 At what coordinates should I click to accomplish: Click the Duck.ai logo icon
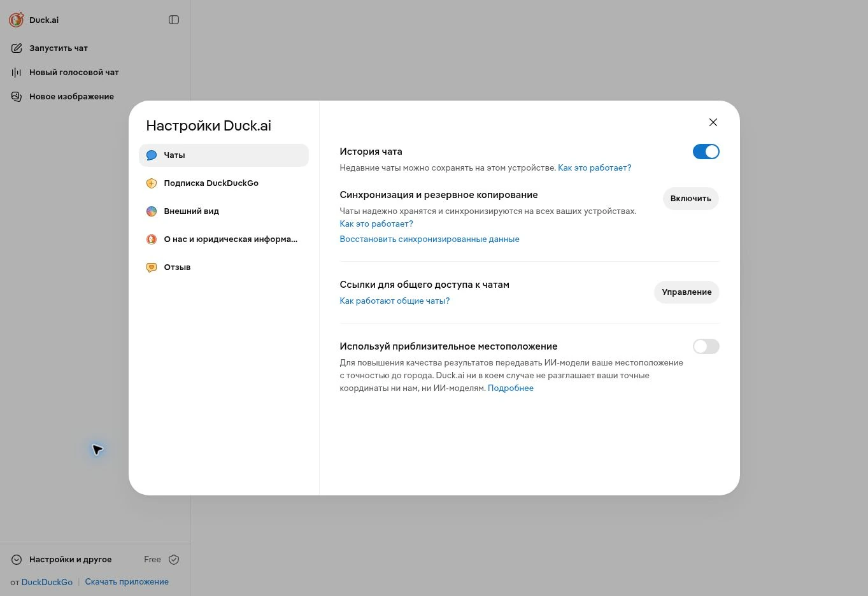17,20
